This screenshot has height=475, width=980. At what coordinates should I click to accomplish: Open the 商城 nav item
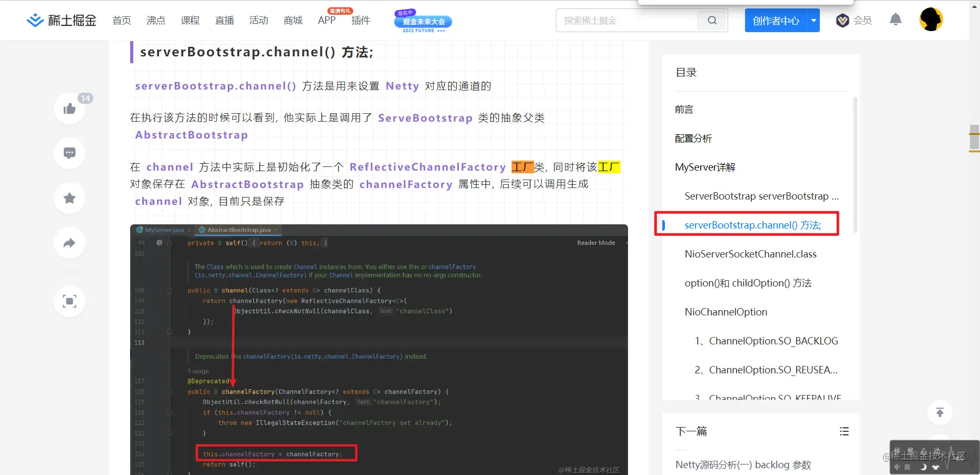(x=293, y=21)
